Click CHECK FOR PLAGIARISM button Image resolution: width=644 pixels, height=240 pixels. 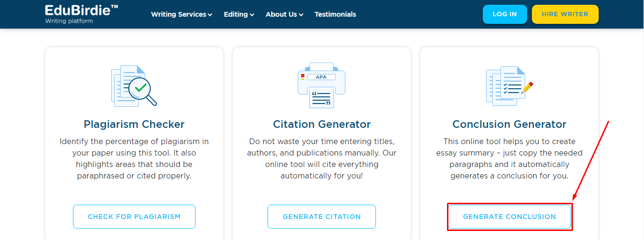point(134,217)
